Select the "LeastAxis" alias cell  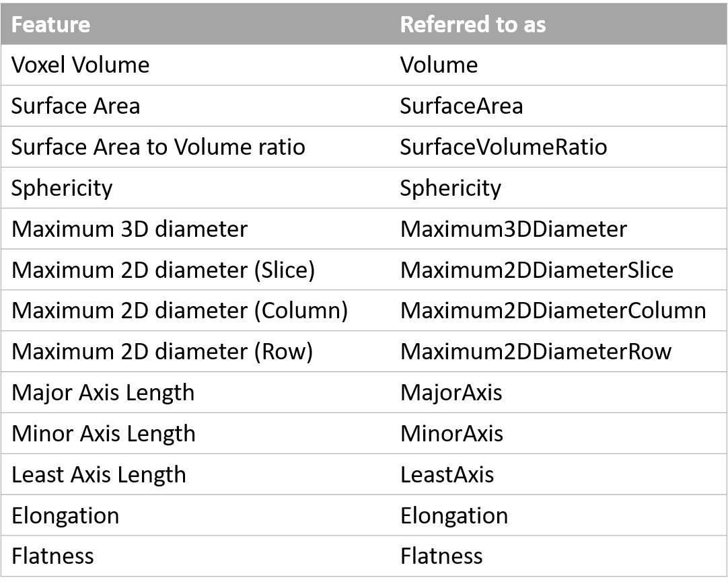[447, 475]
